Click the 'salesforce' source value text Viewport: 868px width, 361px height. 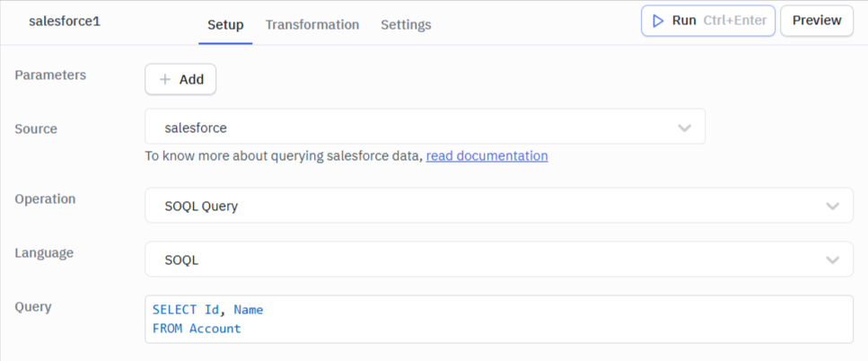tap(196, 128)
